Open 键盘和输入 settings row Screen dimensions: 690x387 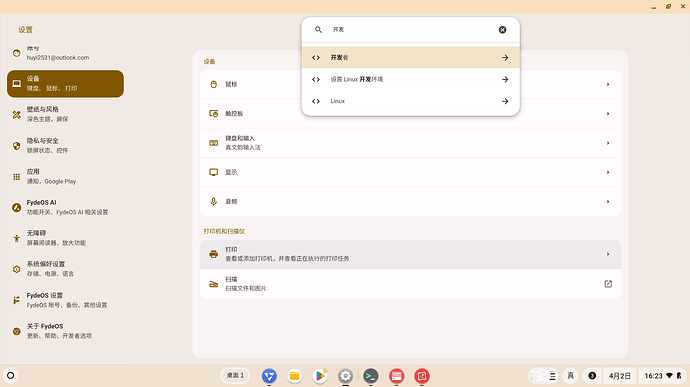(410, 143)
